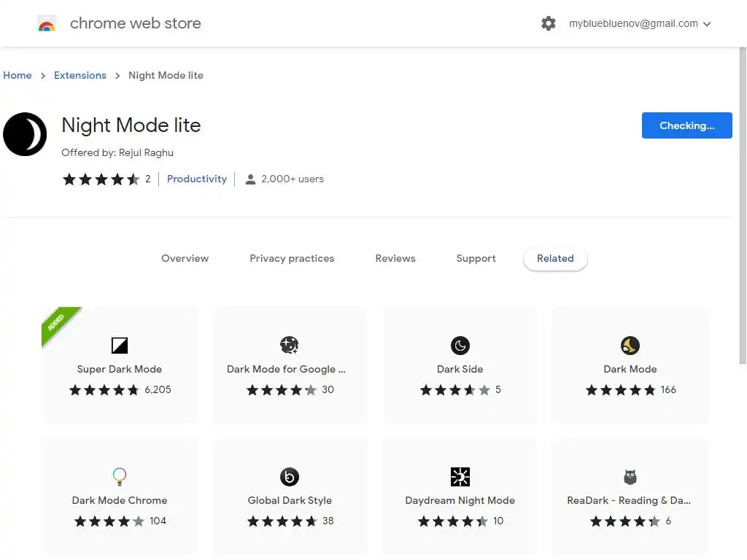
Task: Click the Dark Mode for Google icon
Action: pos(289,345)
